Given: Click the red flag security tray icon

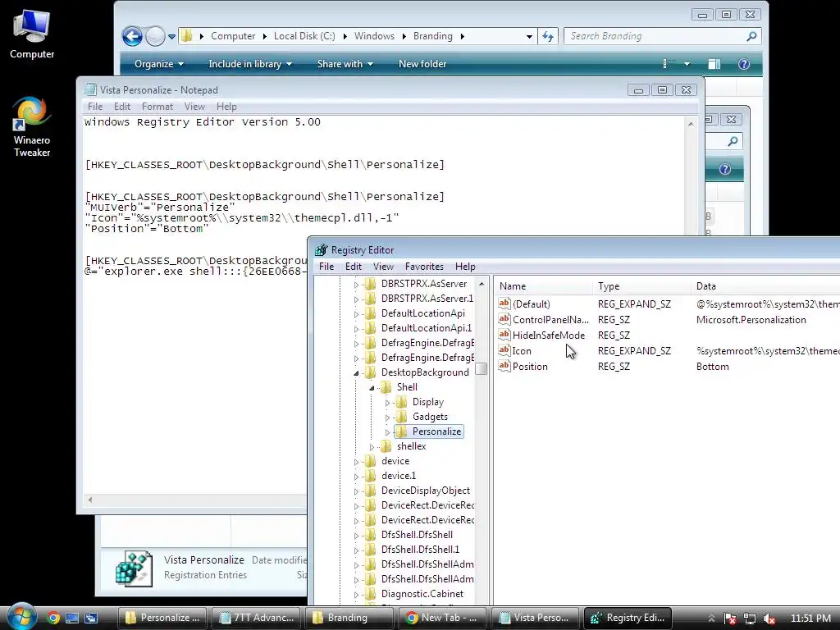Looking at the screenshot, I should coord(729,619).
